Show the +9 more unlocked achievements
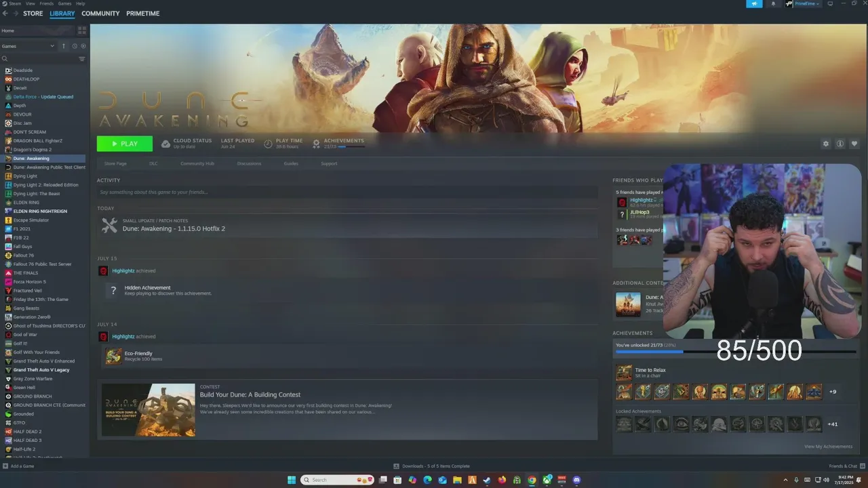 coord(833,392)
